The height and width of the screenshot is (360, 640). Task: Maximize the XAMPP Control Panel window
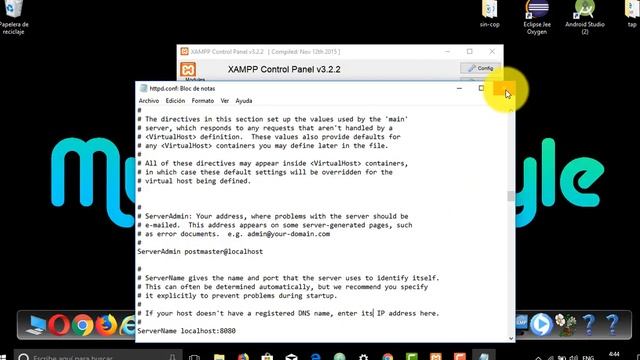pyautogui.click(x=469, y=51)
